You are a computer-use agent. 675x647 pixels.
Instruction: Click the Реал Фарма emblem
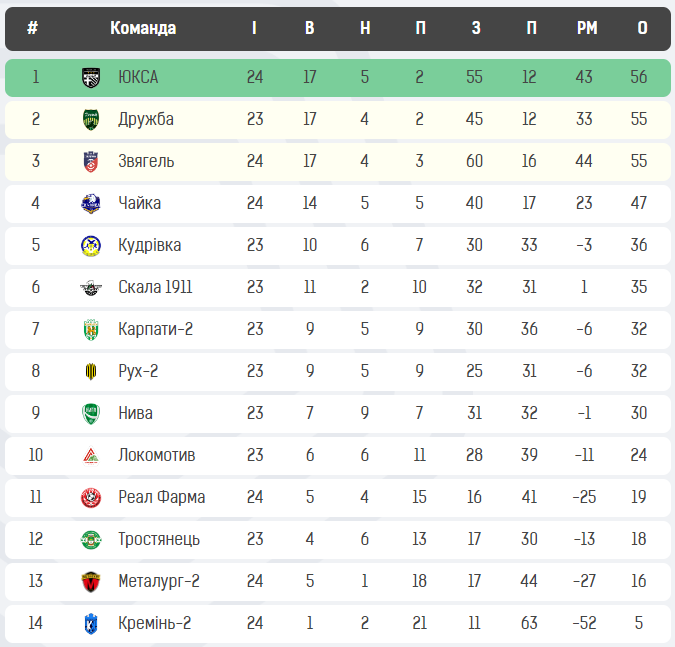pyautogui.click(x=91, y=497)
